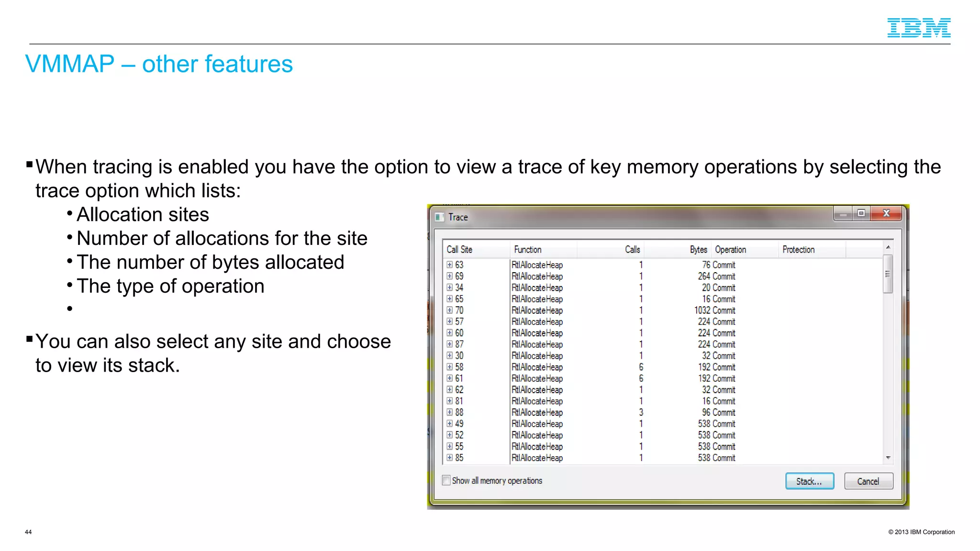The image size is (980, 551).
Task: Sort by Protection column header
Action: point(812,249)
